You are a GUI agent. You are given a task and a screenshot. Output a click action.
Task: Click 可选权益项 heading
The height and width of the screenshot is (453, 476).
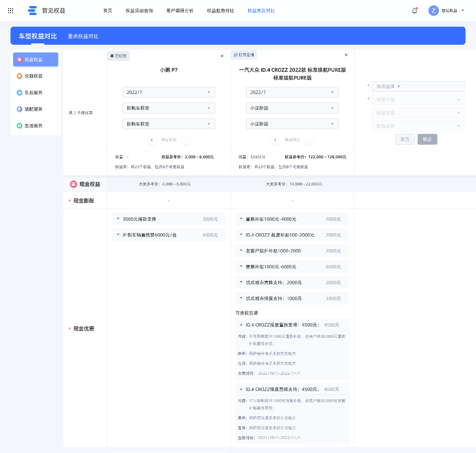(x=247, y=313)
